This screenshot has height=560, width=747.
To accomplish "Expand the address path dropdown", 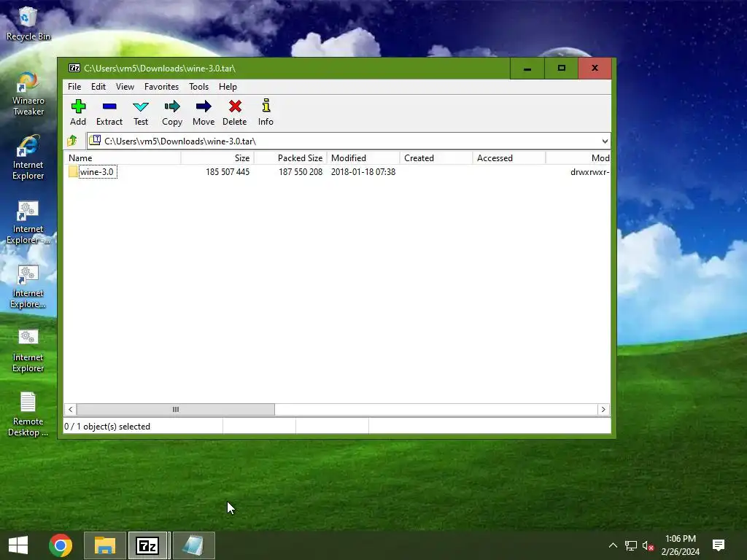I will [605, 141].
